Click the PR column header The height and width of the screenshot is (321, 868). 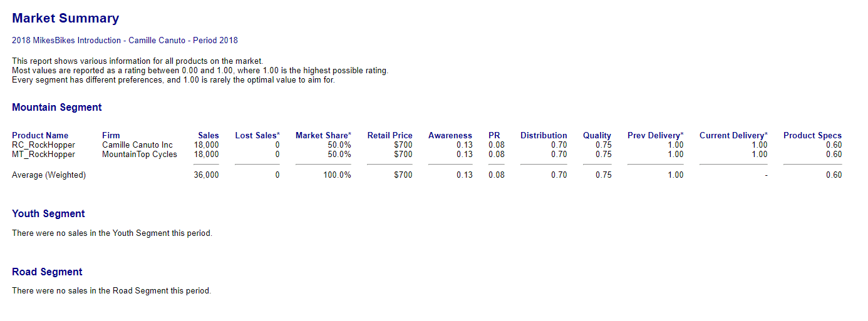click(494, 135)
